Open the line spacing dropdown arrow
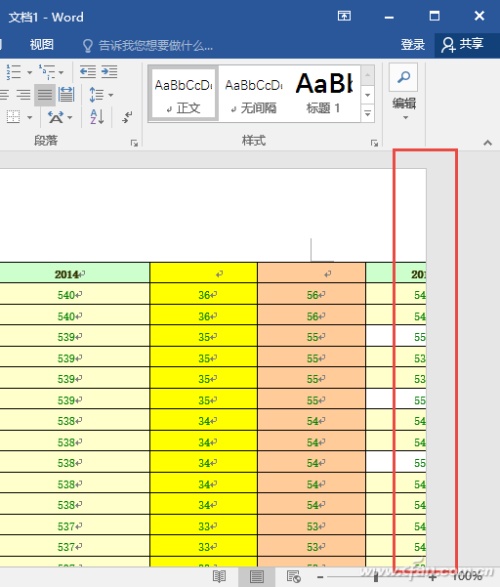This screenshot has height=587, width=500. 111,95
